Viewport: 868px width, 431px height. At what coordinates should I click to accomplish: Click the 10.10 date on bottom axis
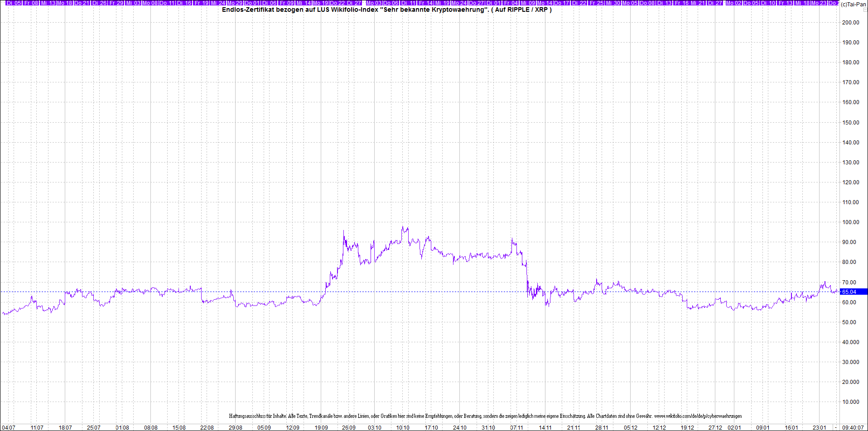(x=403, y=427)
